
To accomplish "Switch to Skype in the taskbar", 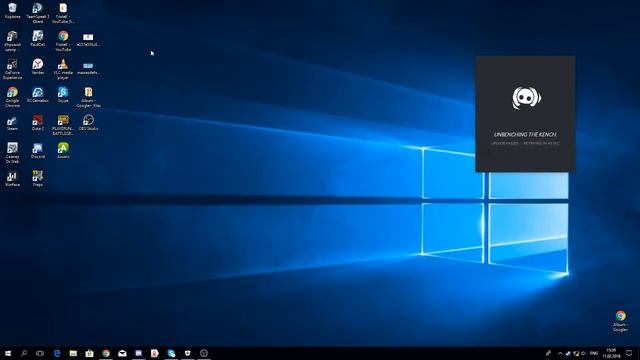I will pyautogui.click(x=171, y=353).
